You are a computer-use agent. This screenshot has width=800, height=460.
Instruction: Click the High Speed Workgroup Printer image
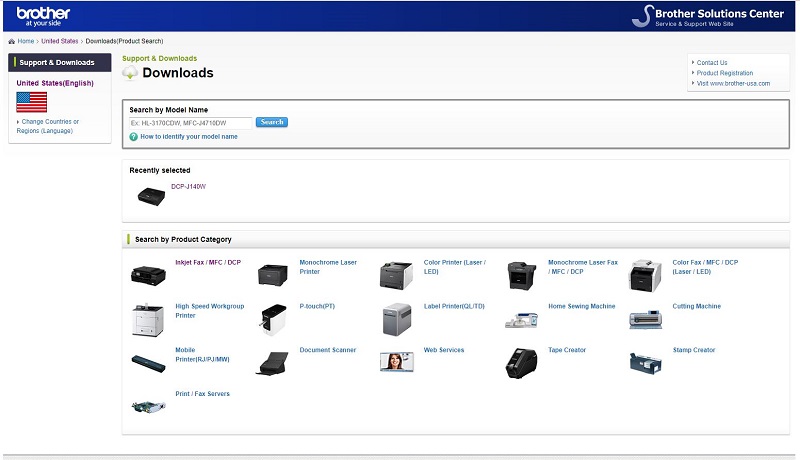click(x=148, y=320)
